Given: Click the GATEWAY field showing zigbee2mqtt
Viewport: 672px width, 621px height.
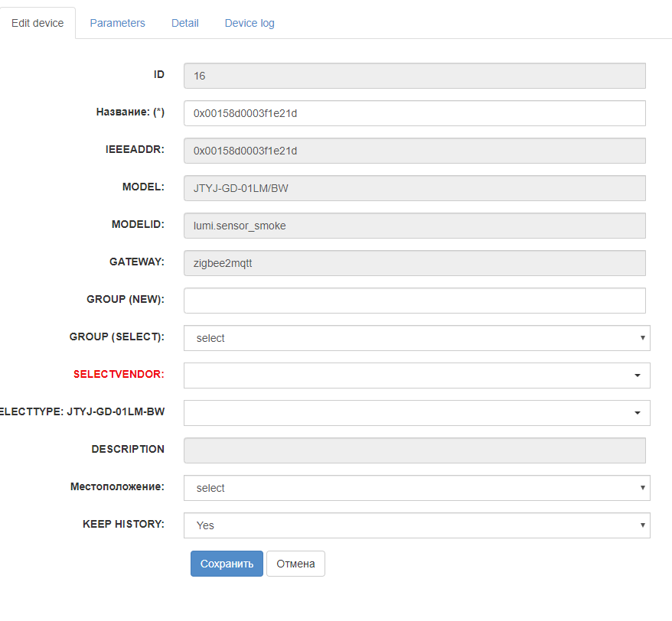Looking at the screenshot, I should click(414, 263).
